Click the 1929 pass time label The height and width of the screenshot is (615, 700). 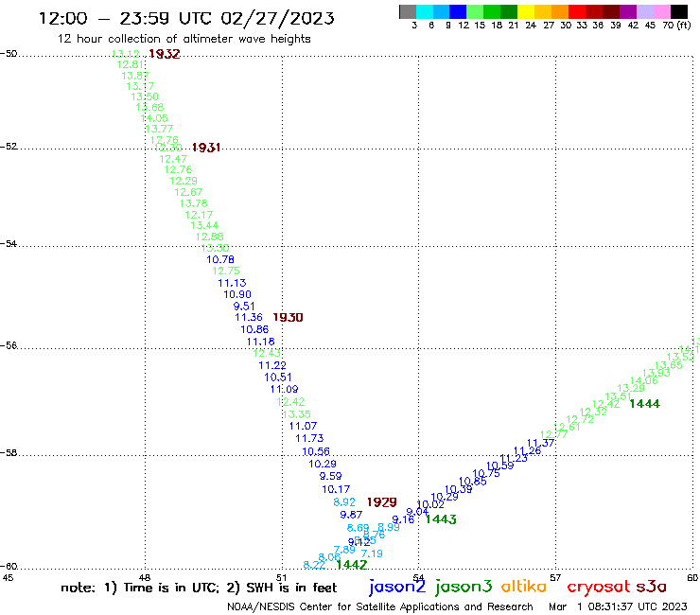(382, 502)
